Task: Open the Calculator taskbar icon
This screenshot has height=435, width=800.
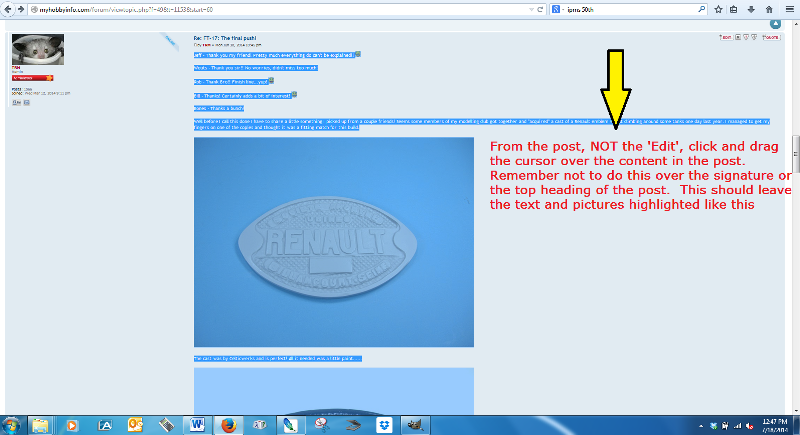Action: [166, 425]
